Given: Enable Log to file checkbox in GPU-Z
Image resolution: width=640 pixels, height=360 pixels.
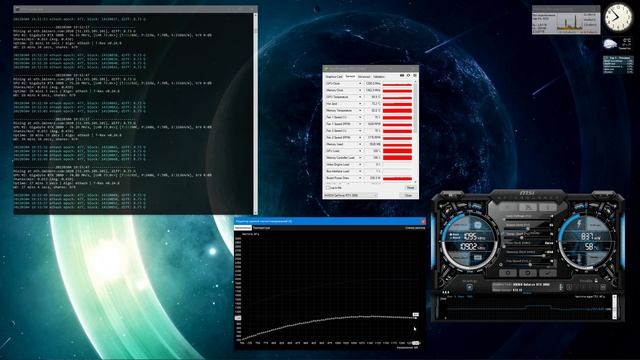Looking at the screenshot, I should (328, 188).
